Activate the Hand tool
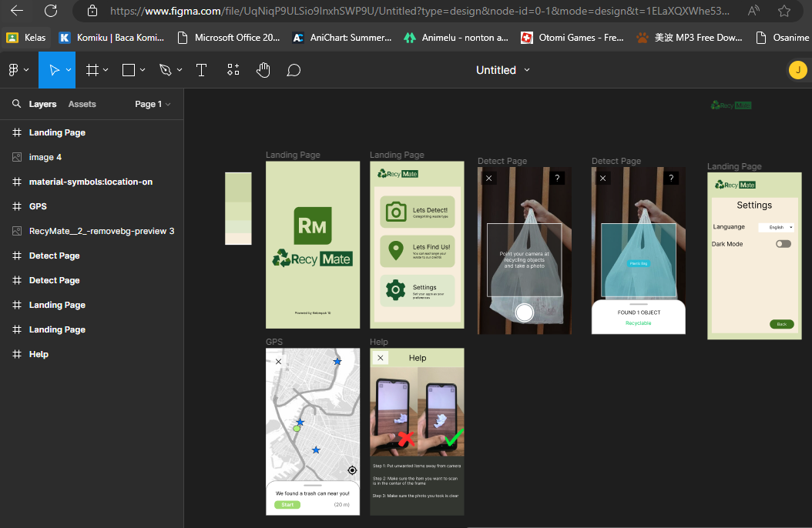 tap(263, 70)
